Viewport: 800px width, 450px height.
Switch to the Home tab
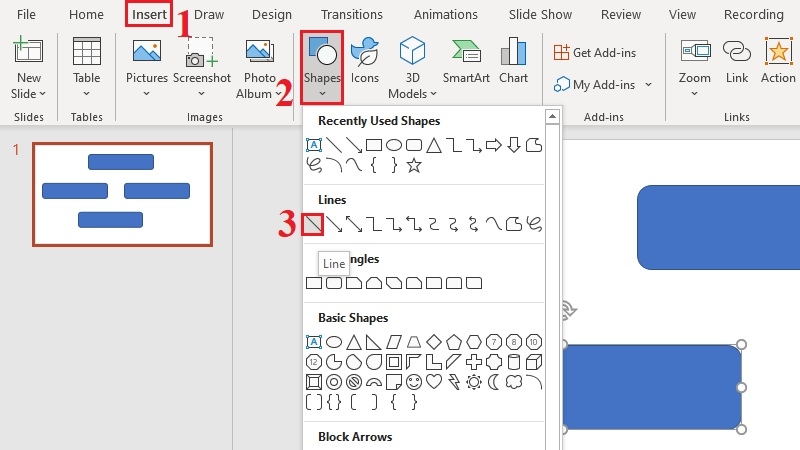coord(86,14)
